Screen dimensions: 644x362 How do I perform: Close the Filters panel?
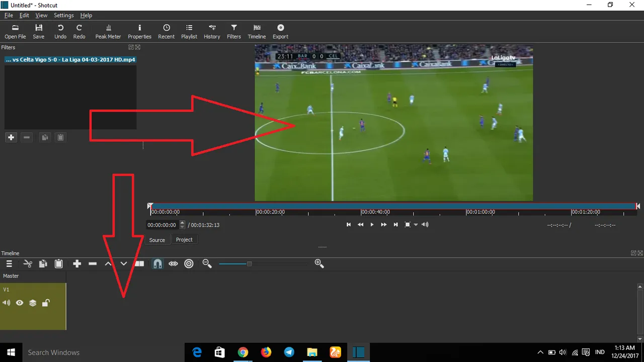pos(137,47)
